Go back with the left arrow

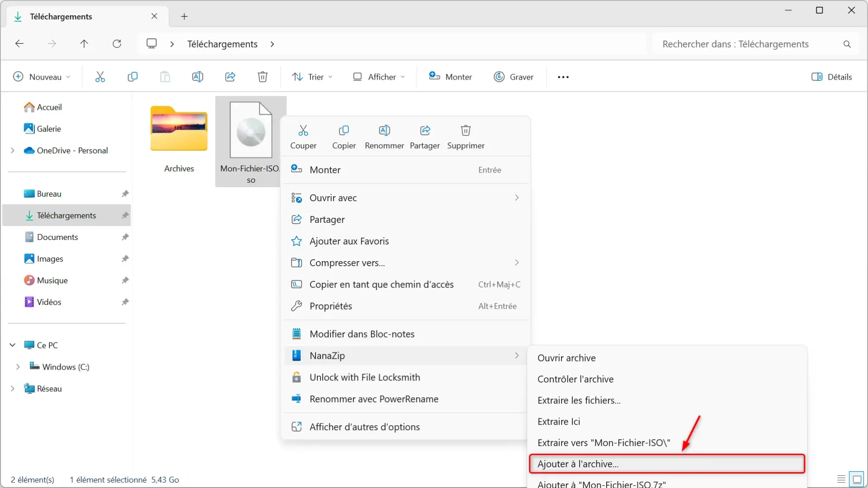pyautogui.click(x=19, y=44)
